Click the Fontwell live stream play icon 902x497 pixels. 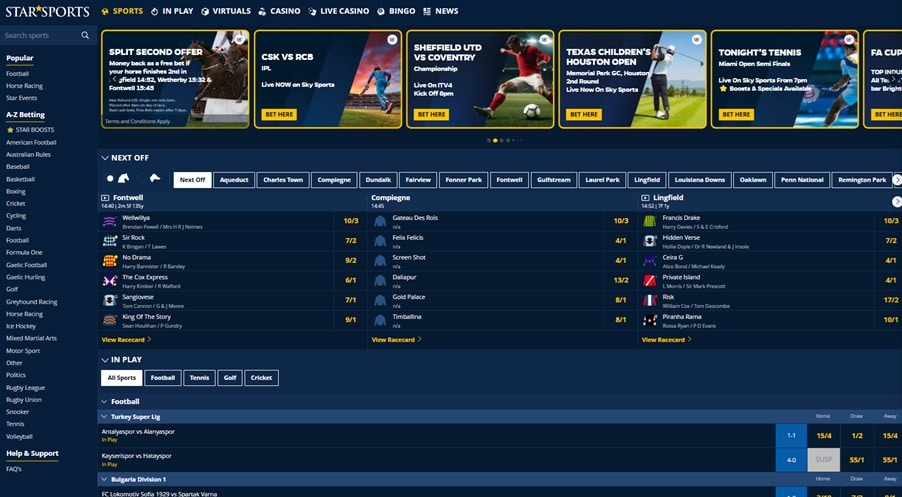tap(105, 198)
